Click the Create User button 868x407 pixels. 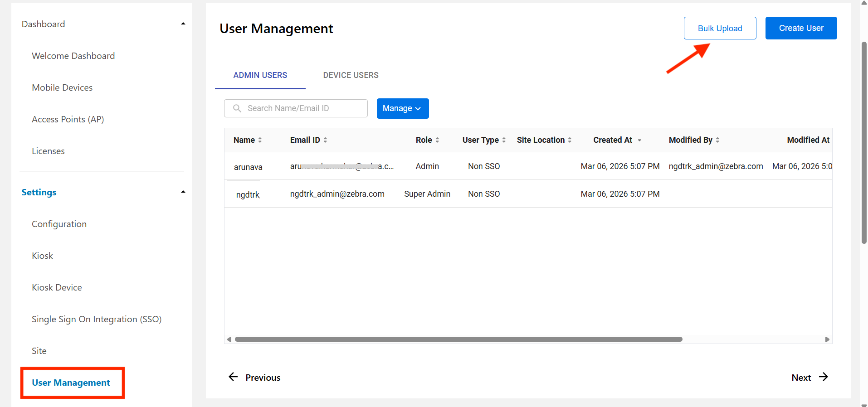point(801,28)
